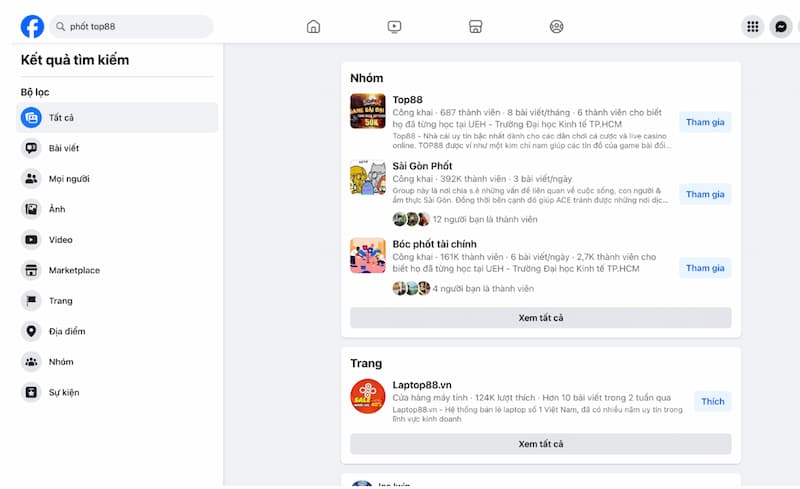The height and width of the screenshot is (489, 800).
Task: Click the 'Mọi người' people icon
Action: click(x=31, y=179)
